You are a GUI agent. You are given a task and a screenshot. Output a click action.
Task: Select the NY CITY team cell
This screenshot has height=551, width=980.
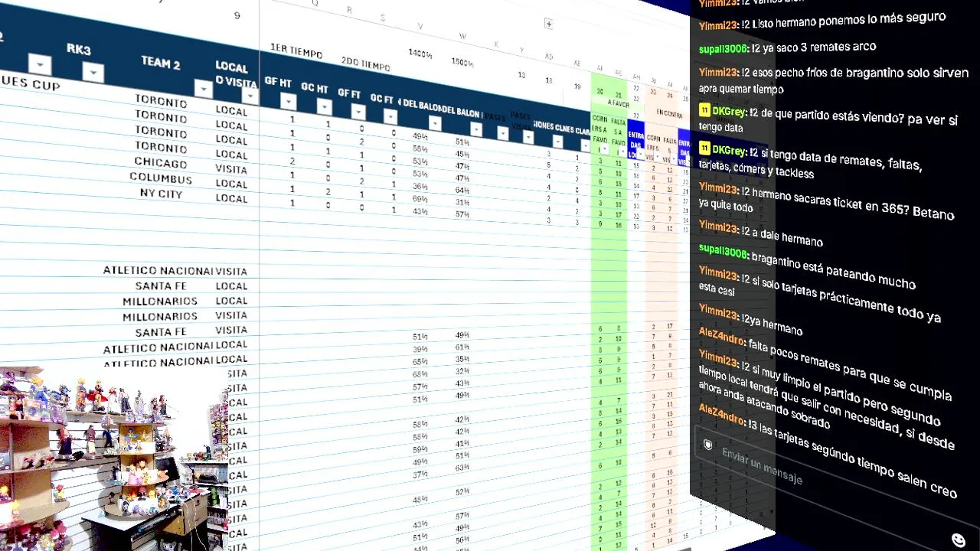(161, 193)
